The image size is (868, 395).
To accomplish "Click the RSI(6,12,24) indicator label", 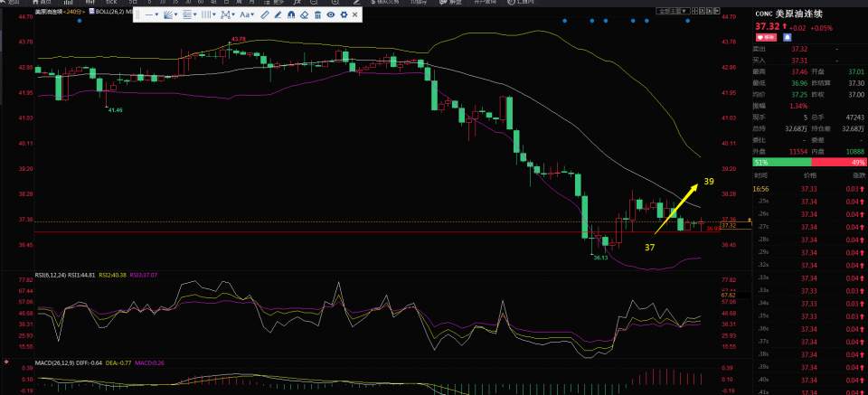I will 50,275.
